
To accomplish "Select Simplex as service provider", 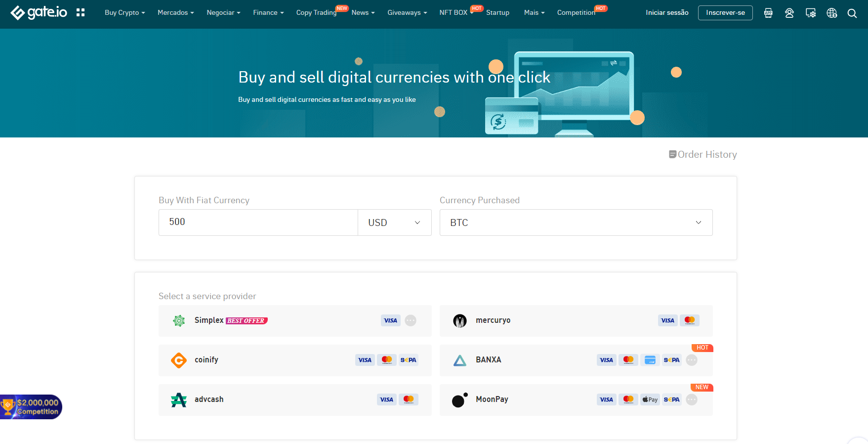I will coord(295,321).
